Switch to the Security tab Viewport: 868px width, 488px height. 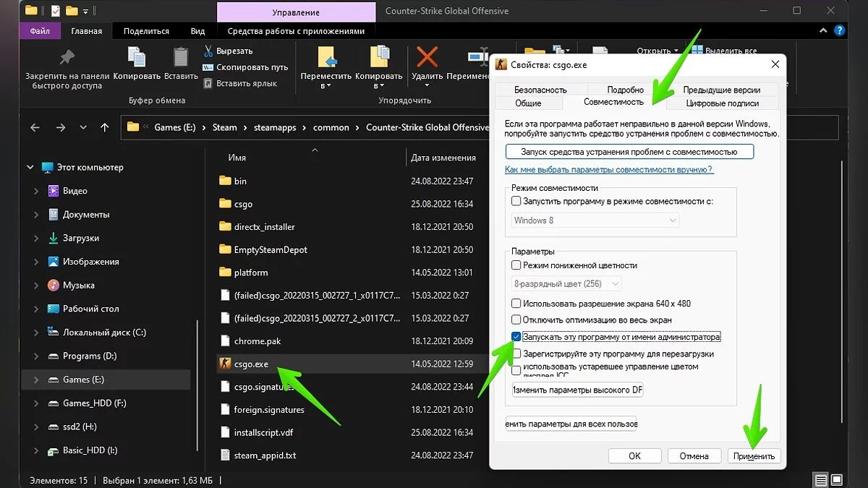point(540,90)
